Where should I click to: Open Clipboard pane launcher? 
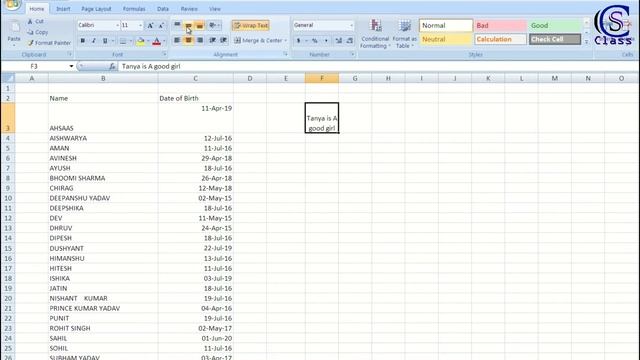click(69, 54)
